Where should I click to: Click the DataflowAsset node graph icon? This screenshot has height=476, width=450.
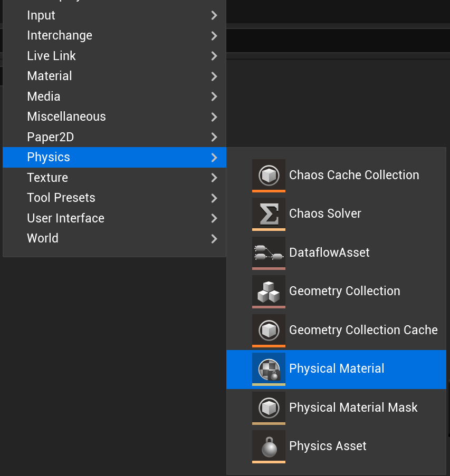click(x=269, y=252)
